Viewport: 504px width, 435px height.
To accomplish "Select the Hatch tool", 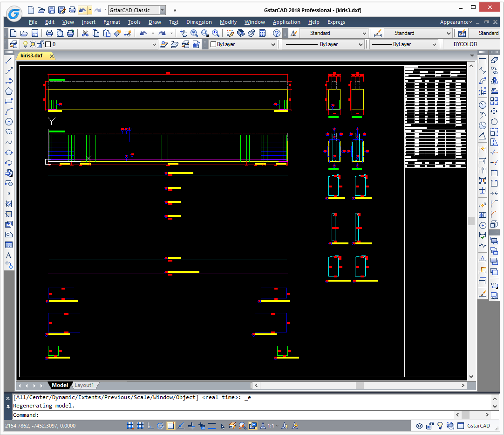I will click(9, 204).
